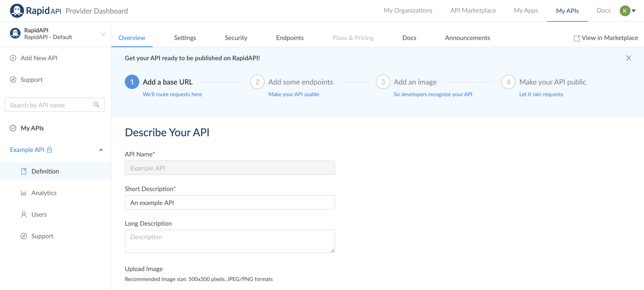The image size is (644, 290).
Task: Click the search magnifier icon in the sidebar
Action: [x=97, y=105]
